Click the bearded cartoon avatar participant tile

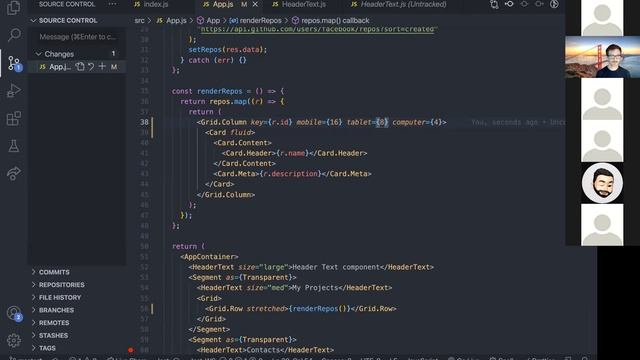(x=602, y=183)
